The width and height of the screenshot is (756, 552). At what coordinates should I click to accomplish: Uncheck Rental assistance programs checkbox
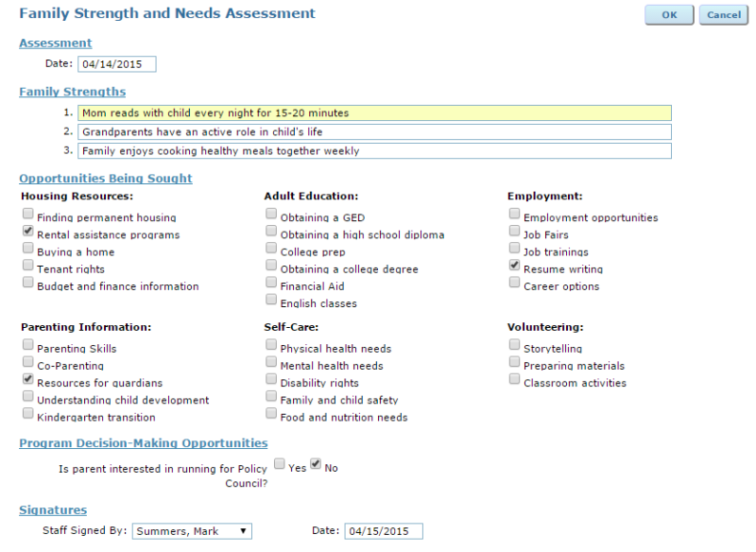(28, 232)
